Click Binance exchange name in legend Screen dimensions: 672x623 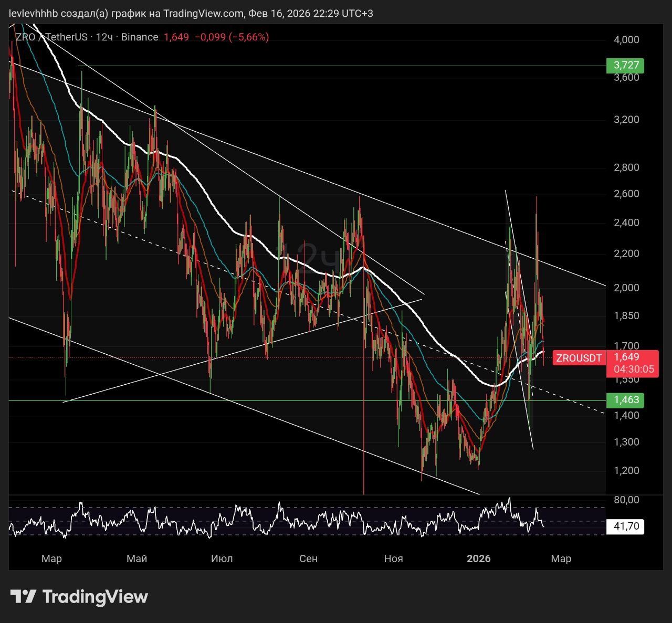(140, 37)
